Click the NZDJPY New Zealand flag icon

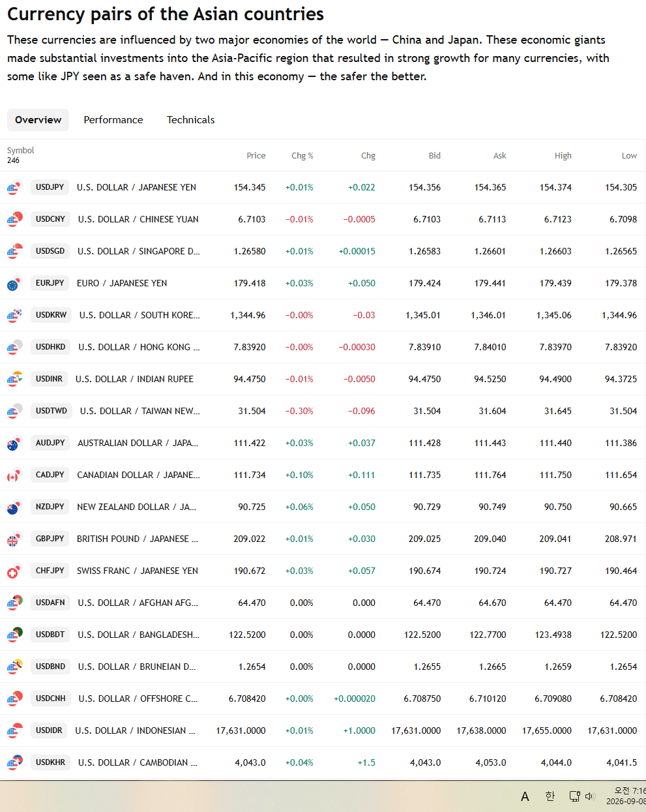click(14, 507)
